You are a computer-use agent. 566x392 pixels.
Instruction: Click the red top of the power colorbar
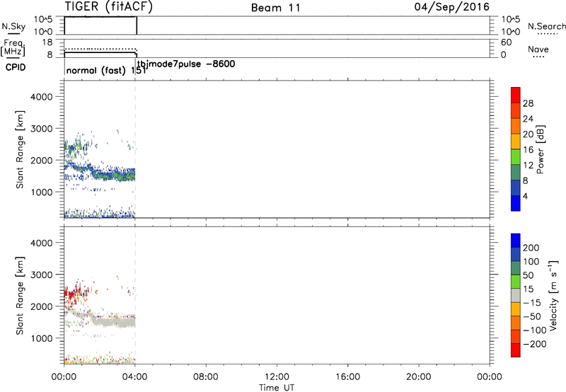point(516,95)
